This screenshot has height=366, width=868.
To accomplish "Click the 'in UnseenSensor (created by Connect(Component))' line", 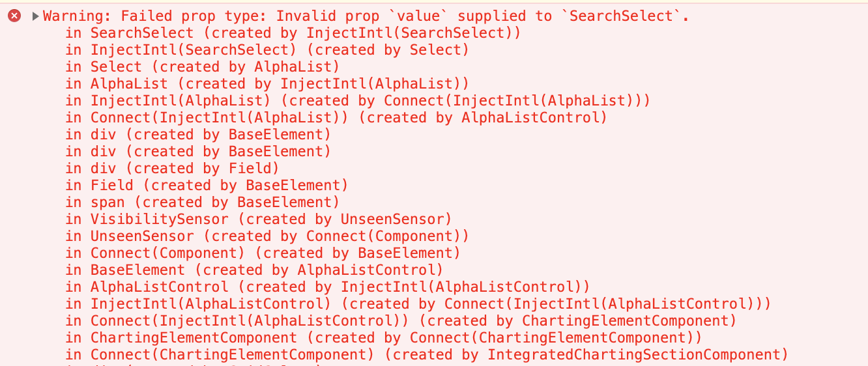I will point(267,236).
